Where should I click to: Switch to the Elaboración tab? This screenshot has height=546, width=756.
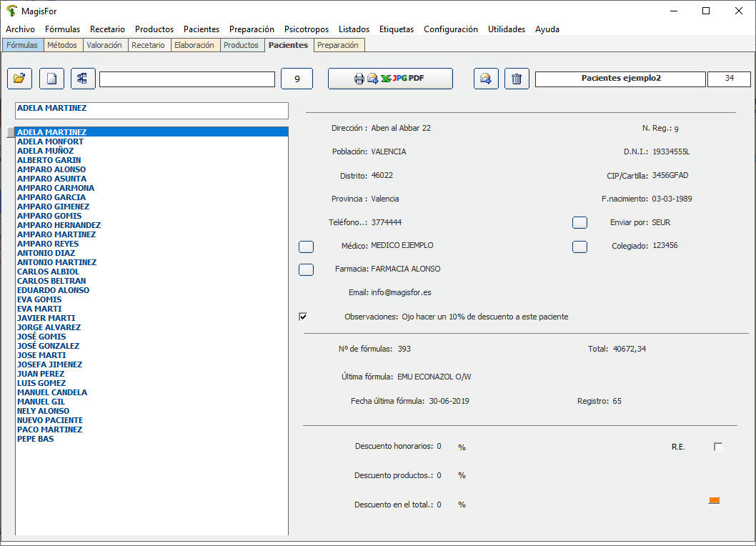pyautogui.click(x=194, y=45)
